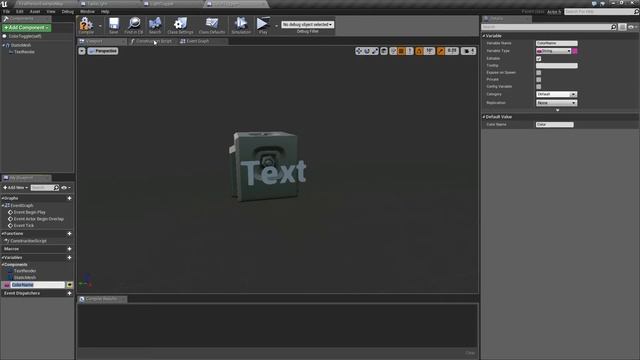Click the add plus icon next to Functions

[x=69, y=234]
